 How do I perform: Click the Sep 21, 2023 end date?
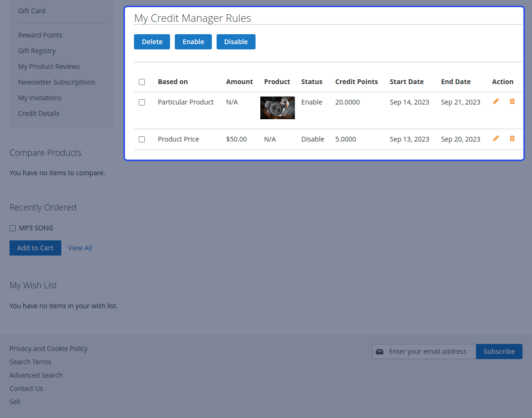tap(460, 102)
